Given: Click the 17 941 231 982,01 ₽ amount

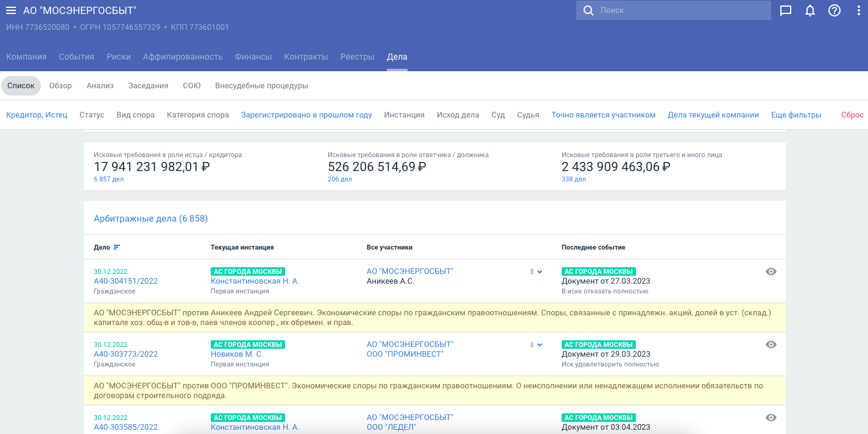Looking at the screenshot, I should point(152,167).
